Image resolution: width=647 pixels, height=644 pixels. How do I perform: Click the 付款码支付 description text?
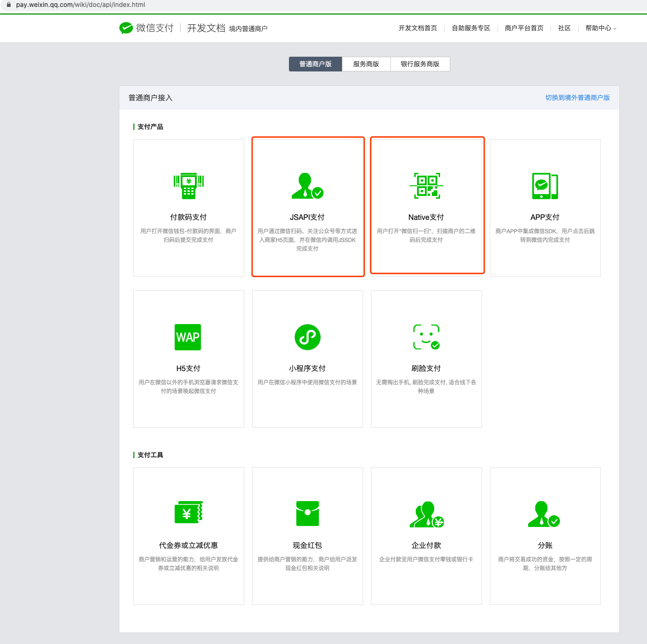click(188, 236)
